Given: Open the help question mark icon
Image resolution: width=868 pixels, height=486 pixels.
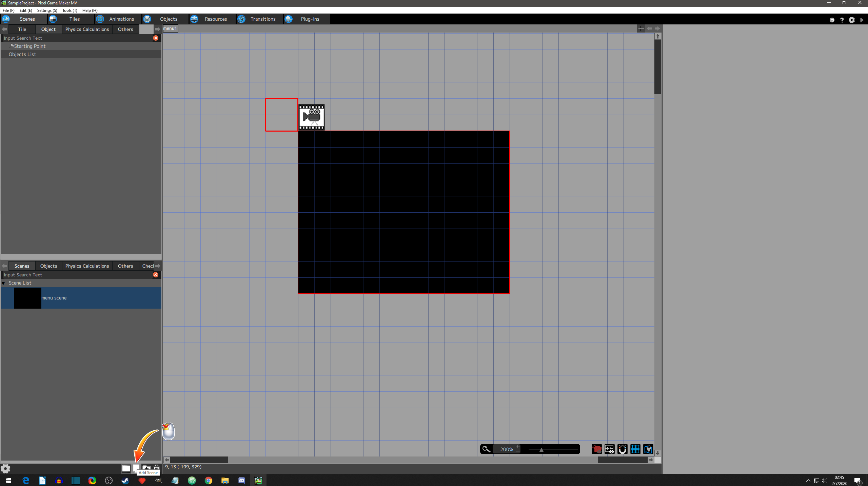Looking at the screenshot, I should point(842,20).
